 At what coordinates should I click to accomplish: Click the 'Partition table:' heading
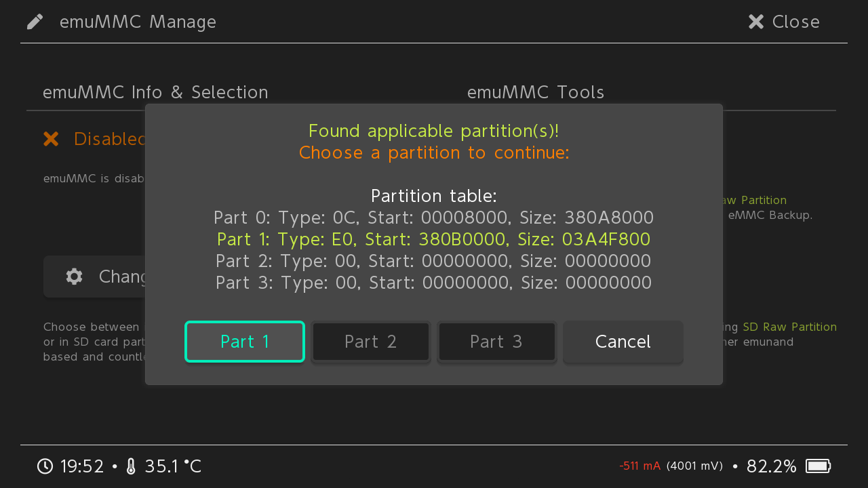[434, 196]
